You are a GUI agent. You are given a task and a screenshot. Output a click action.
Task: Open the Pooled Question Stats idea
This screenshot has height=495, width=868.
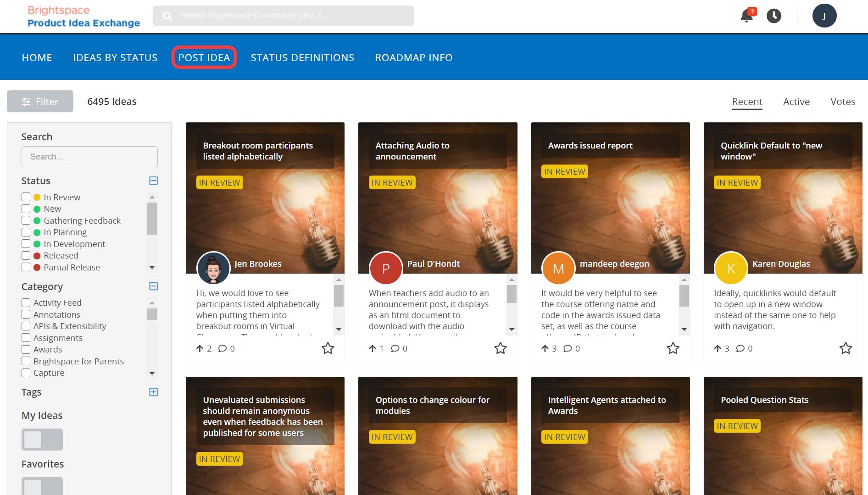pos(764,400)
